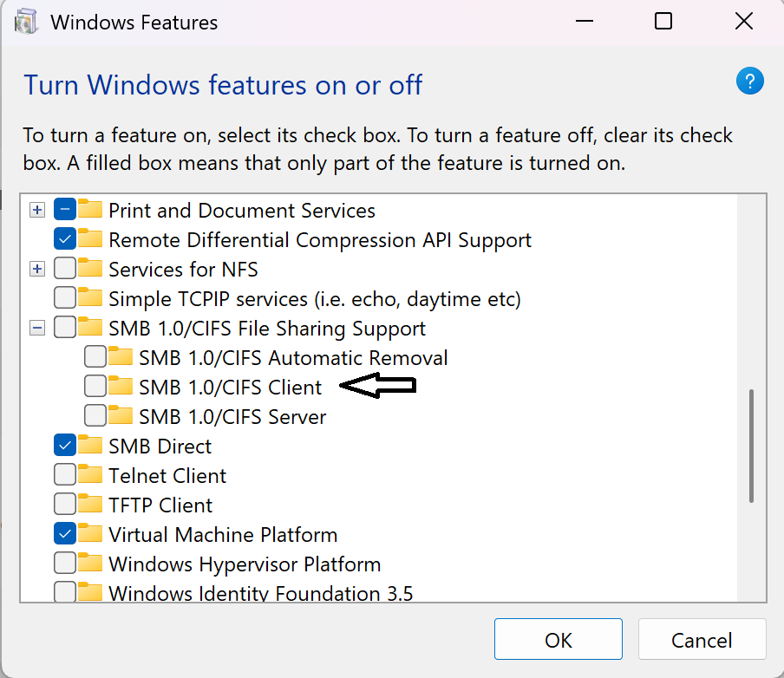Tick the Telnet Client checkbox
Screen dimensions: 784x678
65,475
